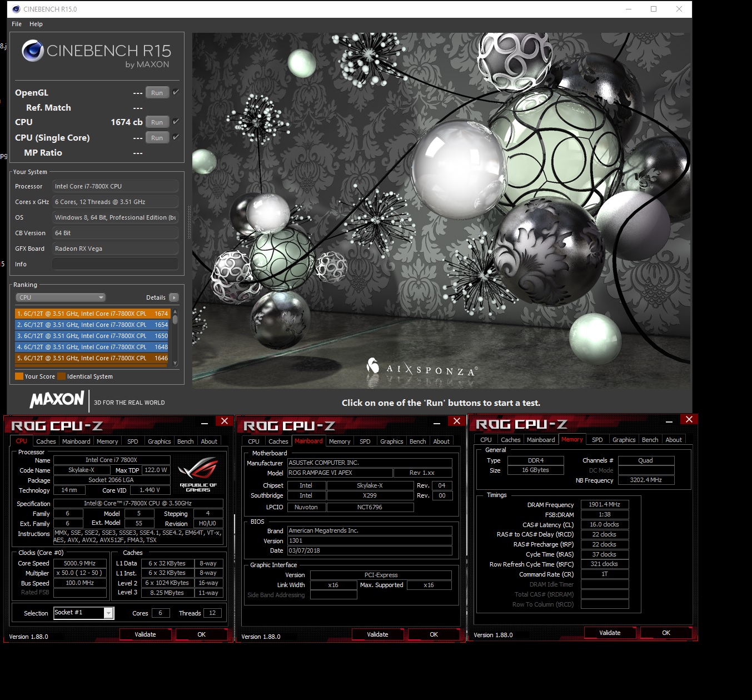Screen dimensions: 752x700
Task: Click the Processor field Intel Core i7-7800X
Action: tap(115, 186)
